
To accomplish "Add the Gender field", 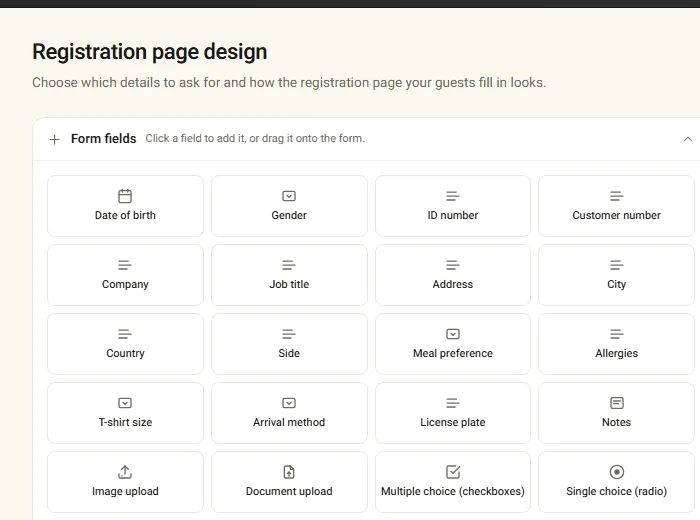I will [x=289, y=206].
